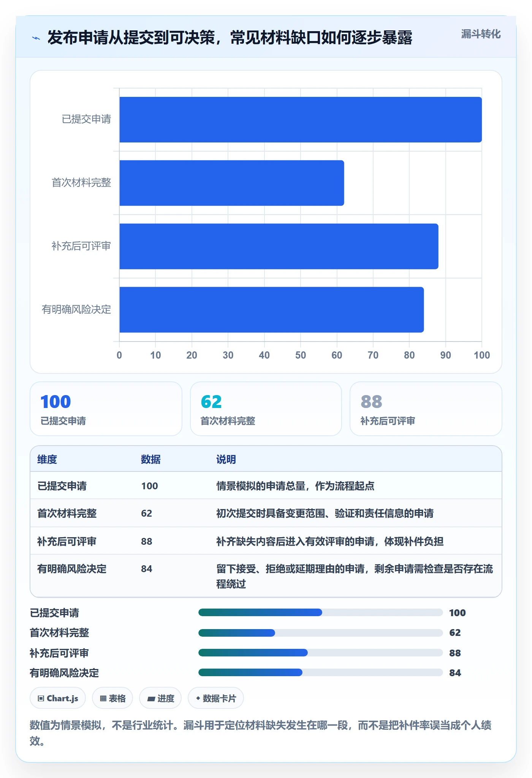This screenshot has height=778, width=532.
Task: Click footnote starting with 数值为情景模拟
Action: pyautogui.click(x=261, y=733)
